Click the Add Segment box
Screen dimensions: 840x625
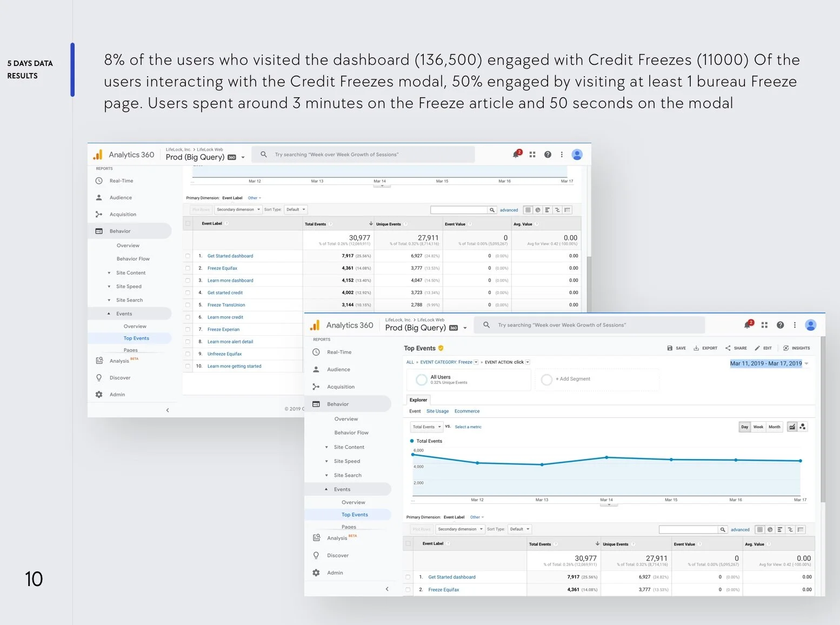(597, 379)
